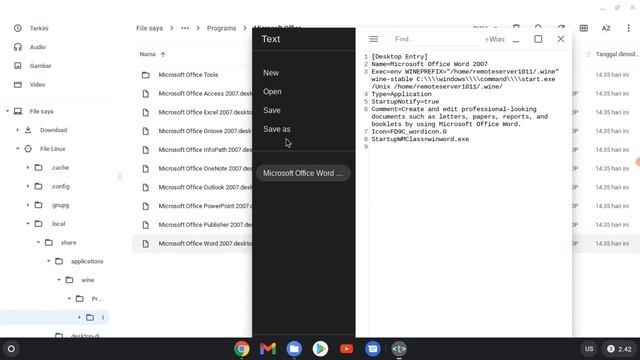
Task: Click the Gambar image icon in sidebar
Action: coord(18,66)
